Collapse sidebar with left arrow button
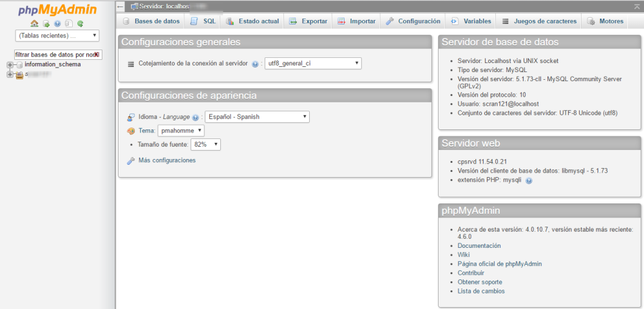 (120, 6)
